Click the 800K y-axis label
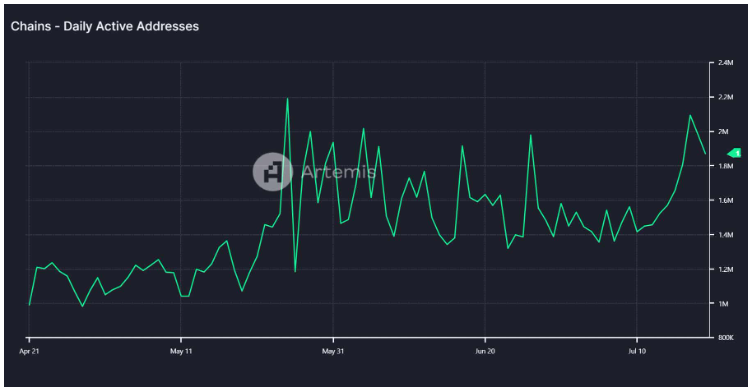 pyautogui.click(x=726, y=338)
